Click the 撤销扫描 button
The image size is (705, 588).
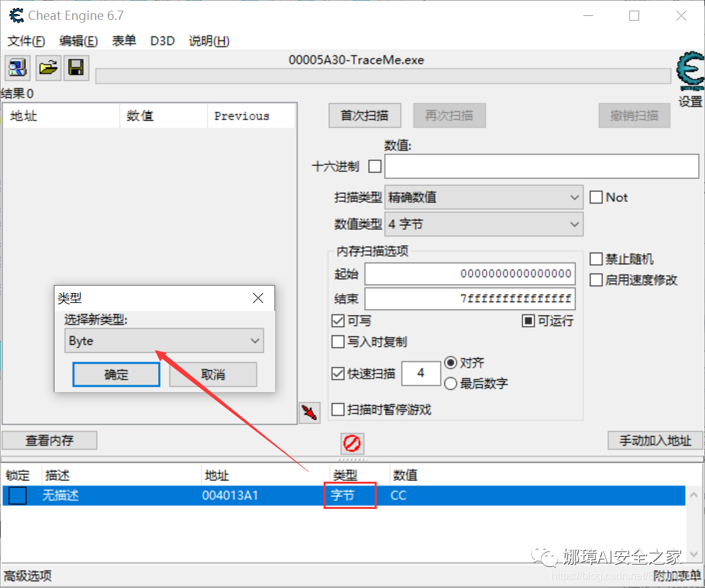click(x=634, y=116)
